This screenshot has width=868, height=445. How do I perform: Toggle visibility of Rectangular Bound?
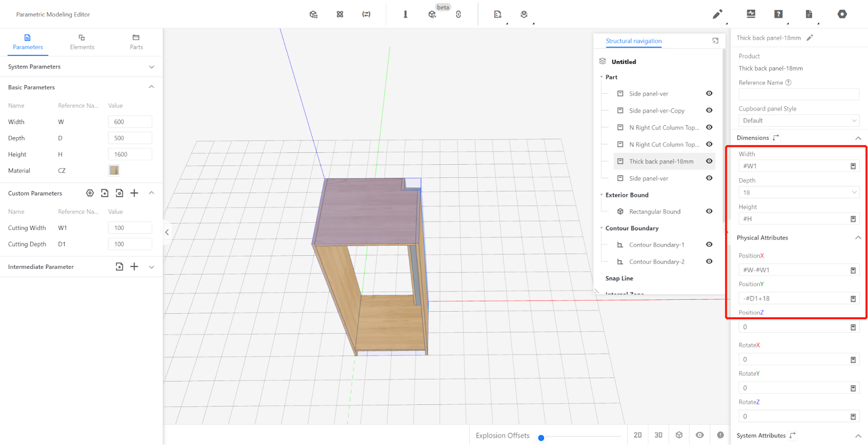coord(709,211)
